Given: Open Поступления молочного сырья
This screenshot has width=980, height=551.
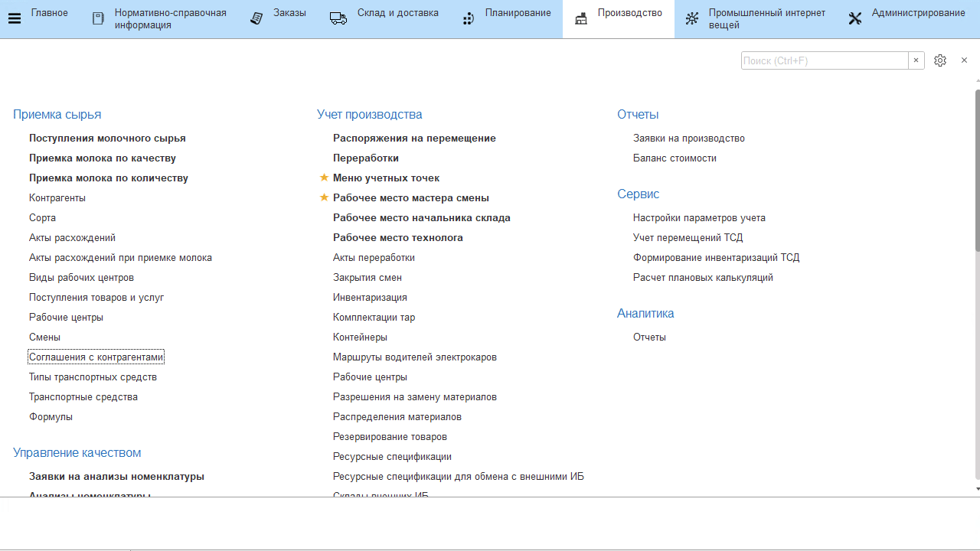Looking at the screenshot, I should (x=107, y=139).
